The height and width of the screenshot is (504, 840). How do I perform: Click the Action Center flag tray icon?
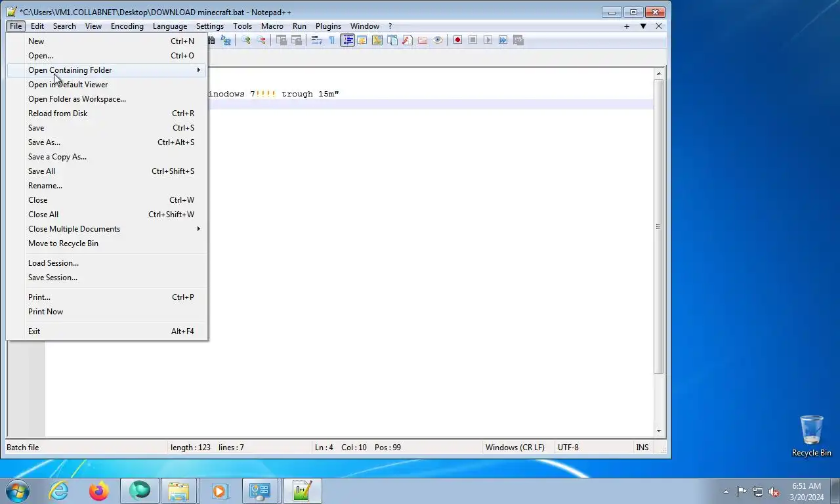[742, 492]
